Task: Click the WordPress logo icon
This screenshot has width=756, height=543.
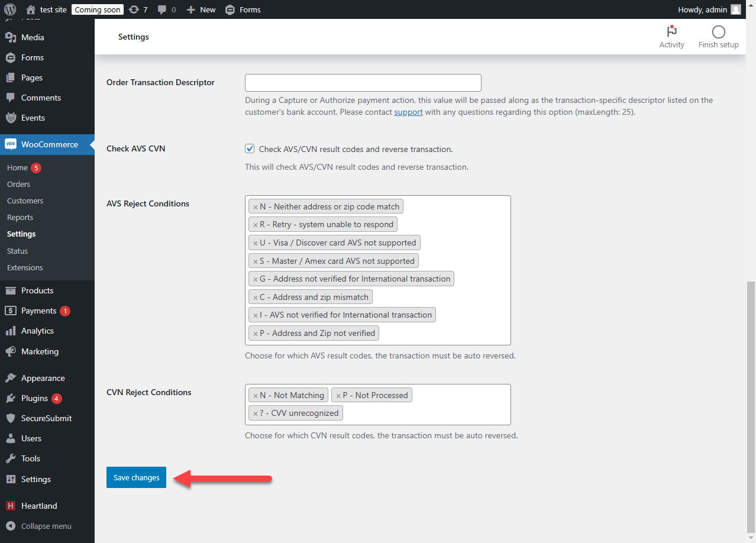Action: [9, 9]
